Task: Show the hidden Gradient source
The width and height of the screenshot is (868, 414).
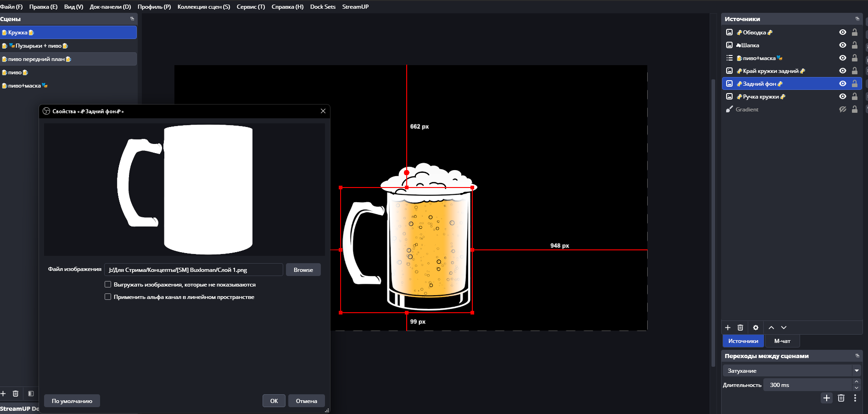Action: [842, 110]
